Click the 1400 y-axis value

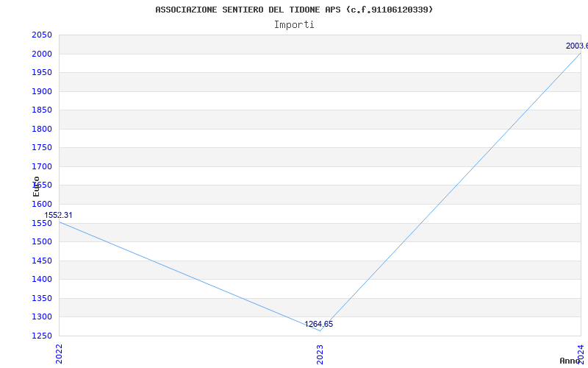42,280
